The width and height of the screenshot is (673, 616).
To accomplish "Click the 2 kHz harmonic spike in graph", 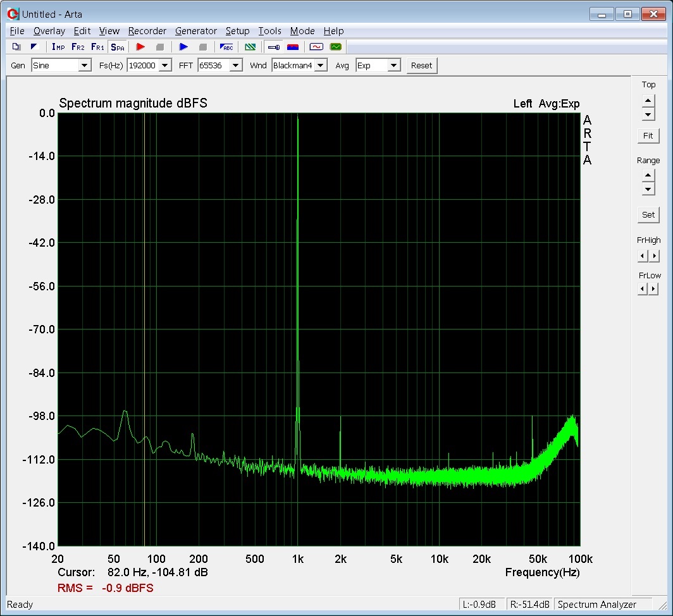I will [x=340, y=442].
